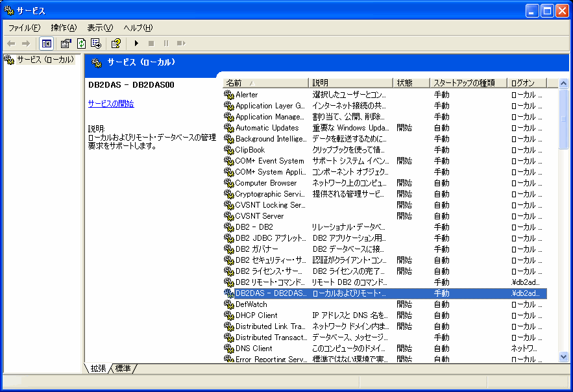Click the Services icon in the title bar

coord(9,10)
